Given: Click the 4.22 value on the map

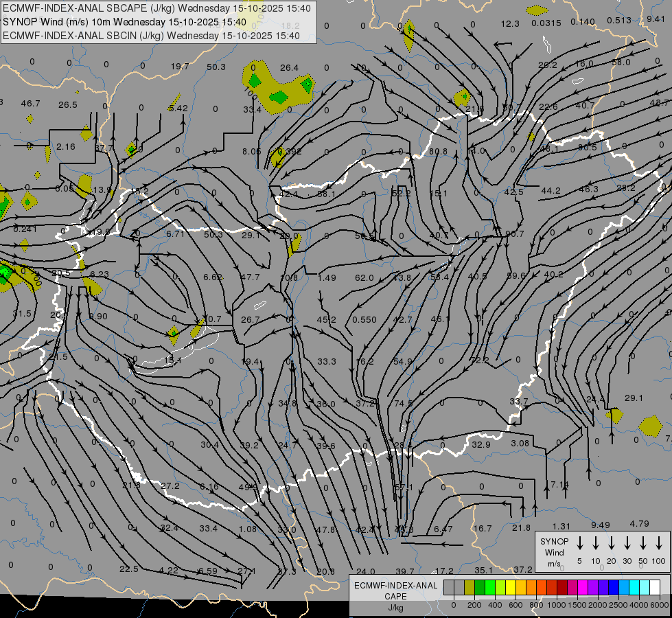Looking at the screenshot, I should pyautogui.click(x=168, y=571).
